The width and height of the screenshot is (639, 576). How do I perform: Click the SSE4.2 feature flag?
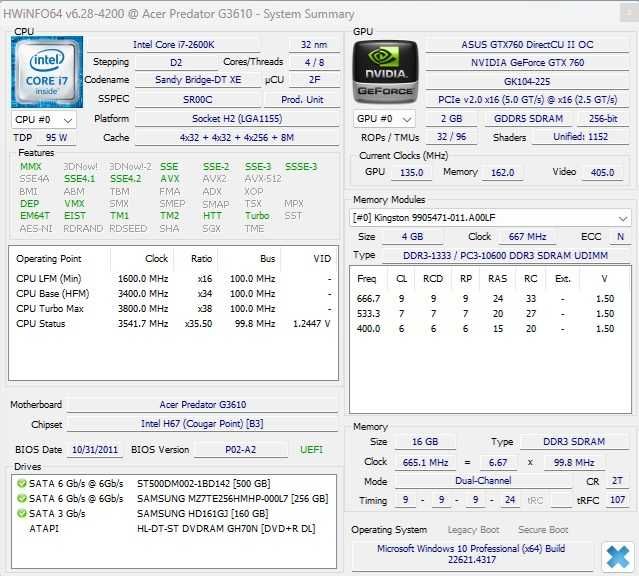(126, 179)
